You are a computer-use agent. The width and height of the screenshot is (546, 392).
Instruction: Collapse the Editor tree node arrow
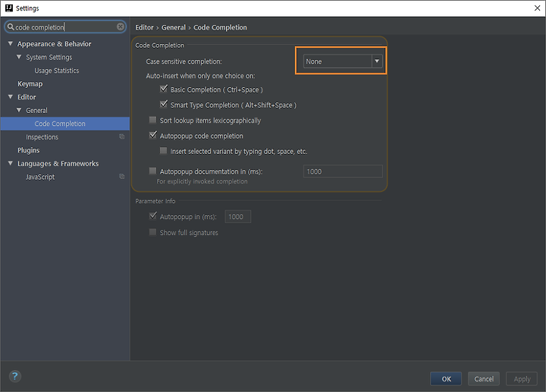pyautogui.click(x=11, y=97)
